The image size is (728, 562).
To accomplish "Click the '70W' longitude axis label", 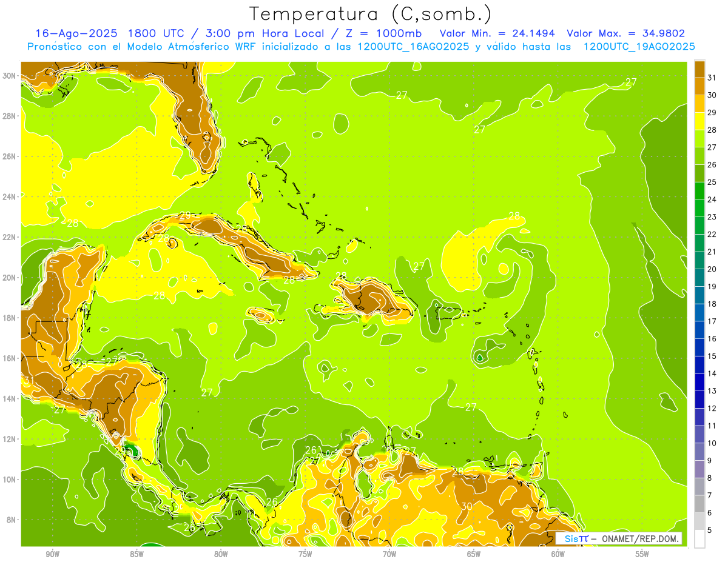I will pos(389,554).
